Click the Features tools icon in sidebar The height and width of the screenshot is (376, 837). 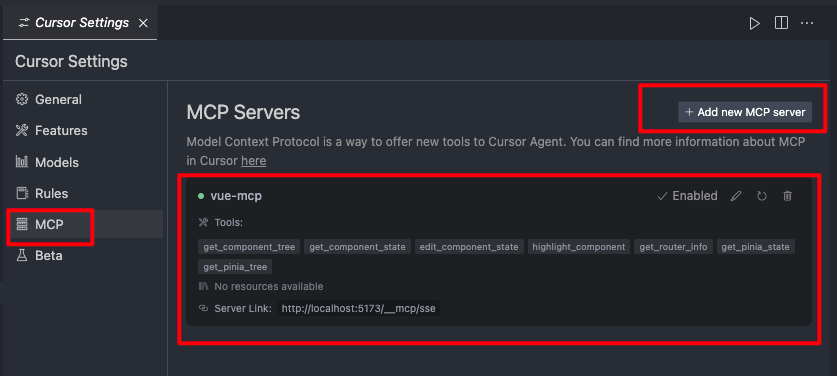[x=22, y=130]
